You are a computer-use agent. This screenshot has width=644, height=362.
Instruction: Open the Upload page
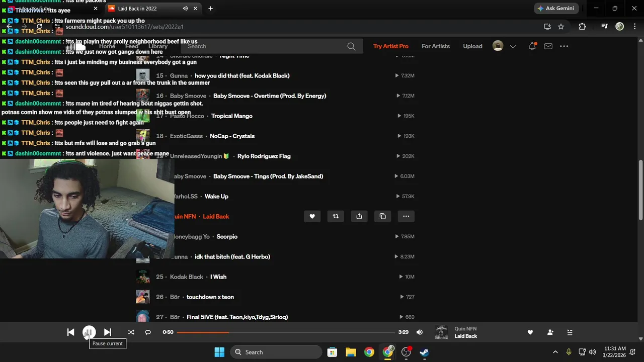472,46
